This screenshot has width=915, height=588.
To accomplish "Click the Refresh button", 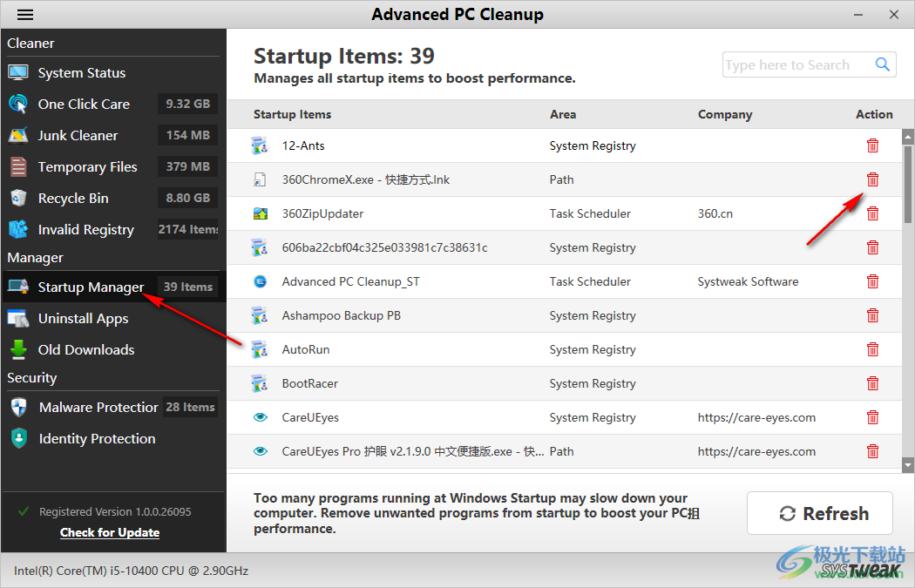I will click(x=820, y=513).
